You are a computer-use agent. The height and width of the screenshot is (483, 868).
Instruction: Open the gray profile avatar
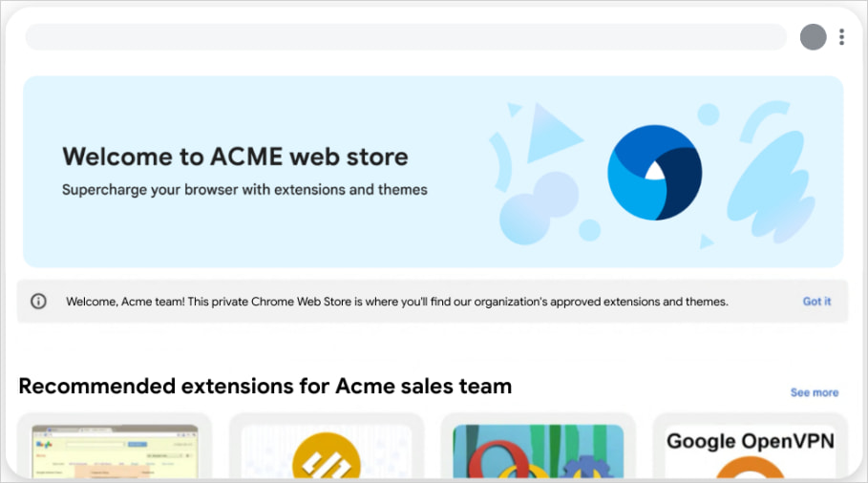point(814,37)
